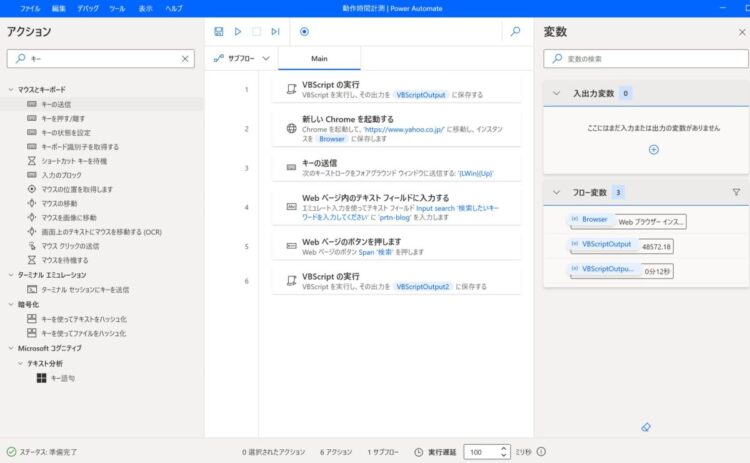This screenshot has width=750, height=463.
Task: Collapse the テキスト分析 subgroup
Action: click(21, 364)
